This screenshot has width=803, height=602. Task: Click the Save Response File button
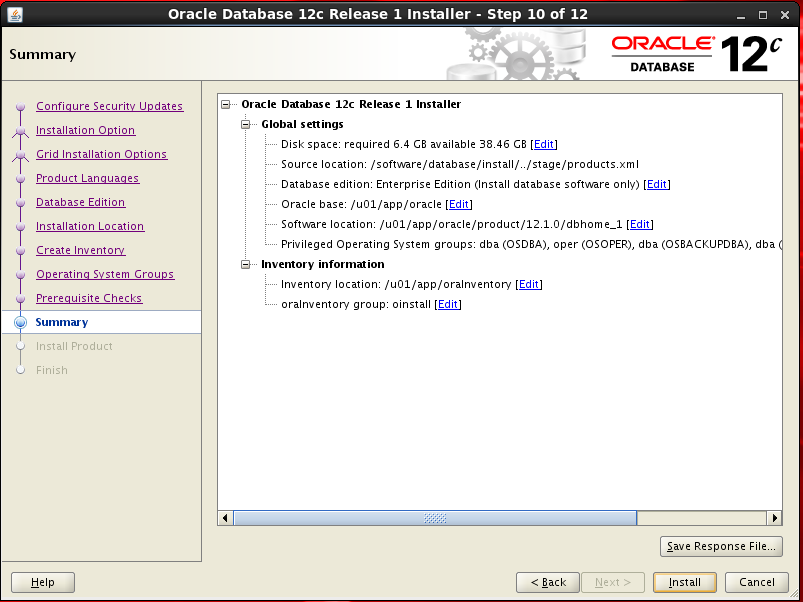click(721, 546)
